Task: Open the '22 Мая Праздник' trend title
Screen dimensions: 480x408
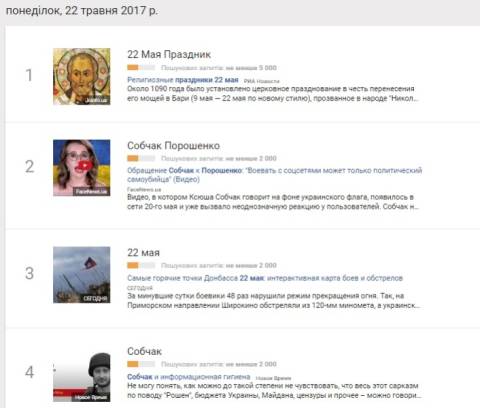Action: click(169, 54)
